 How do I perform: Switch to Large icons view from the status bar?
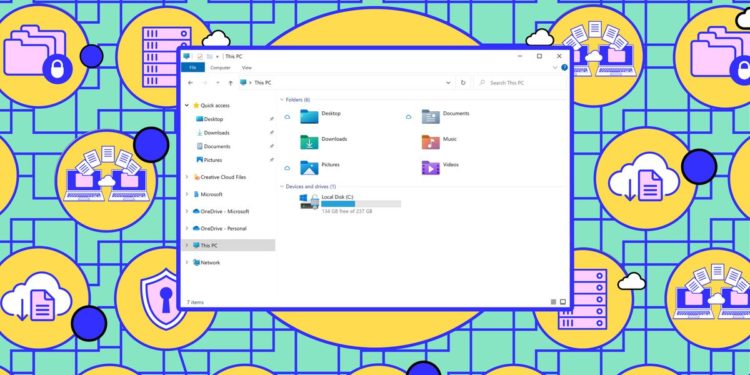click(x=562, y=302)
